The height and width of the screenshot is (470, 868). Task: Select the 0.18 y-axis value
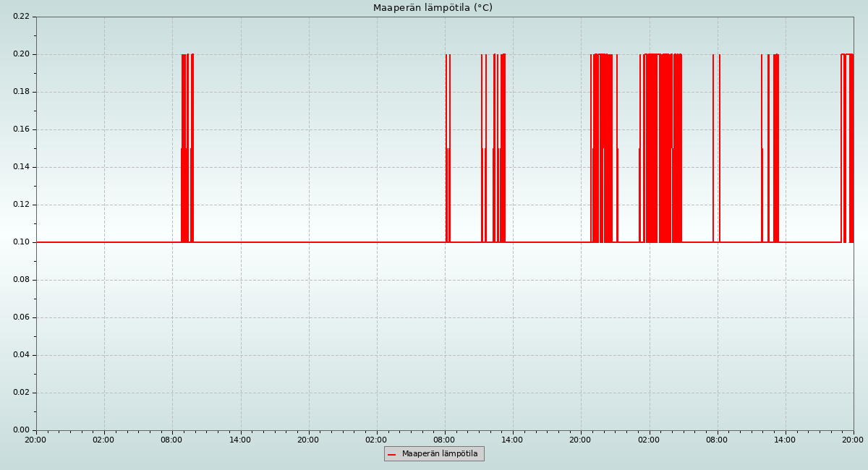21,92
